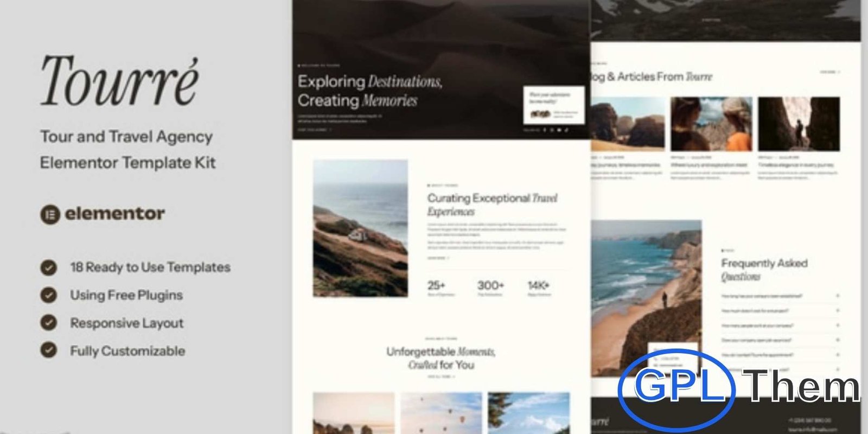Click the Elementor circular logo icon

click(x=49, y=214)
